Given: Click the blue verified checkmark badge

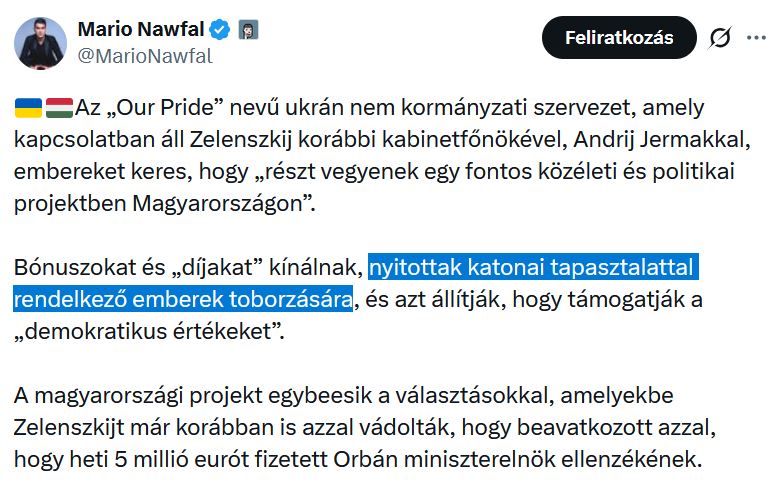Looking at the screenshot, I should (x=223, y=30).
